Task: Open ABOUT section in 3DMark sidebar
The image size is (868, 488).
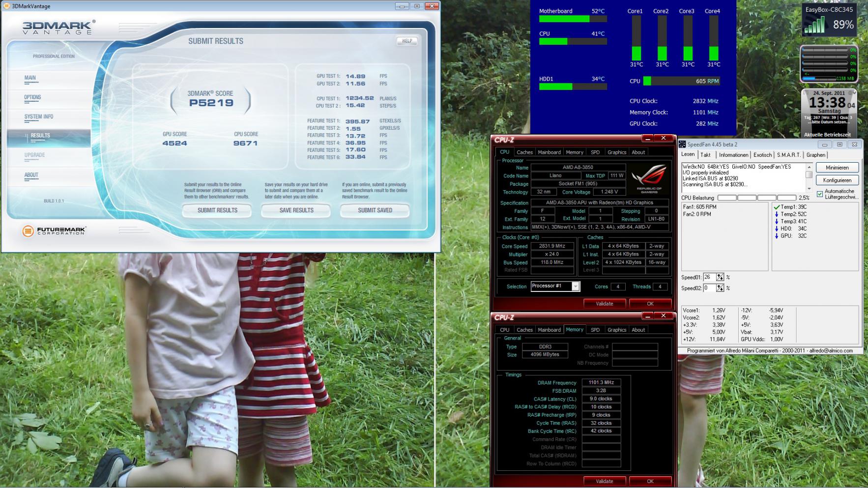Action: 31,175
